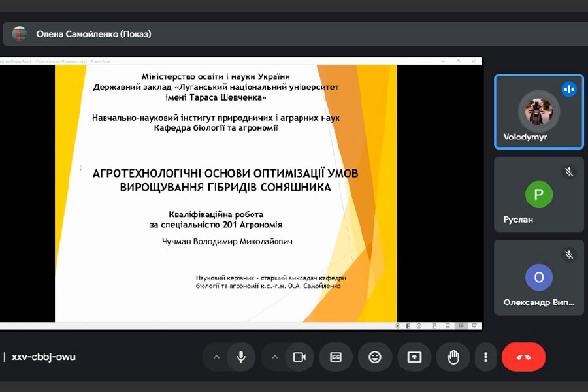Image resolution: width=588 pixels, height=392 pixels.
Task: Click muted mic icon on Олександр tile
Action: click(x=569, y=255)
